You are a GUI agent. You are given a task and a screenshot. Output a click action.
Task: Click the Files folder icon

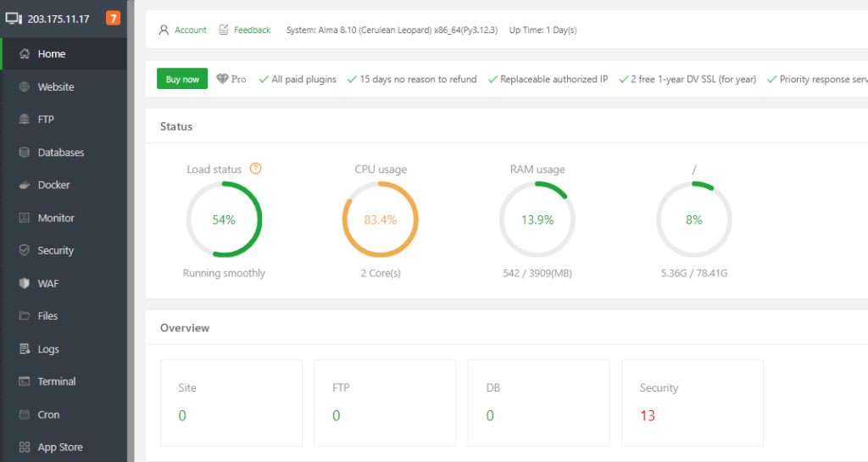point(25,316)
